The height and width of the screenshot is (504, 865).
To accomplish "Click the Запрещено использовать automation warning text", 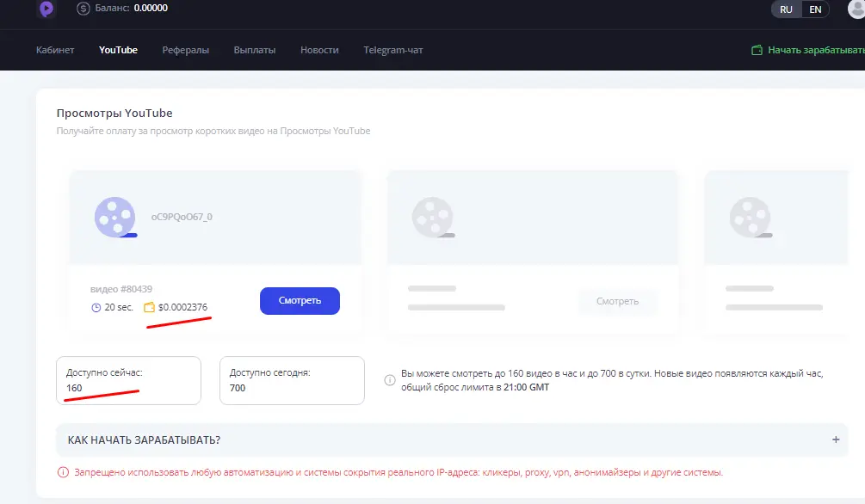I will tap(399, 472).
